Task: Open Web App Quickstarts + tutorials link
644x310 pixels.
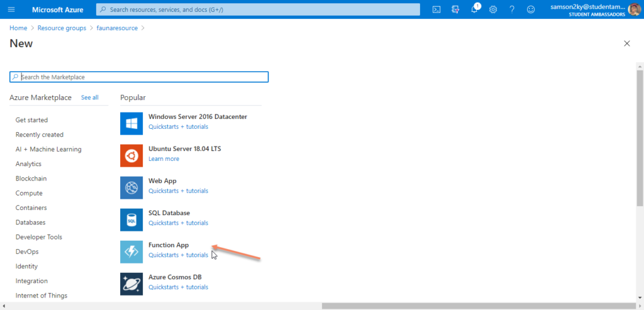Action: click(x=178, y=191)
